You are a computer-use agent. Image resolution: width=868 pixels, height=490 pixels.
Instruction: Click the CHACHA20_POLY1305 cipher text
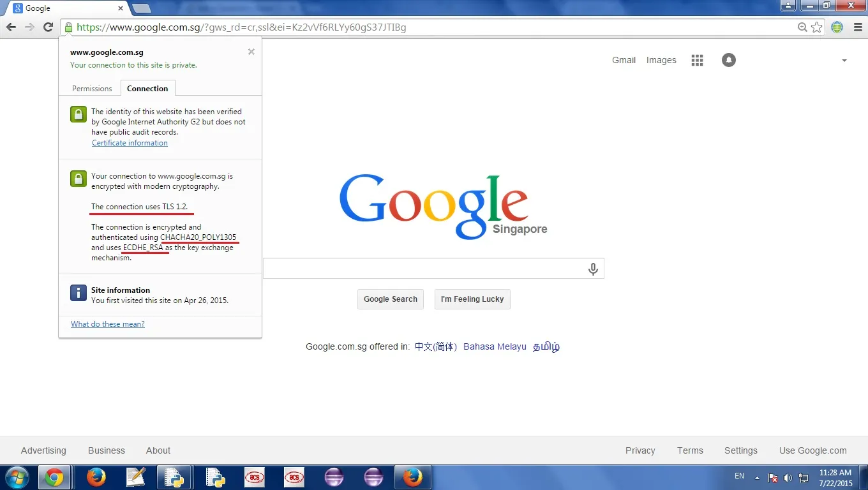pyautogui.click(x=198, y=237)
